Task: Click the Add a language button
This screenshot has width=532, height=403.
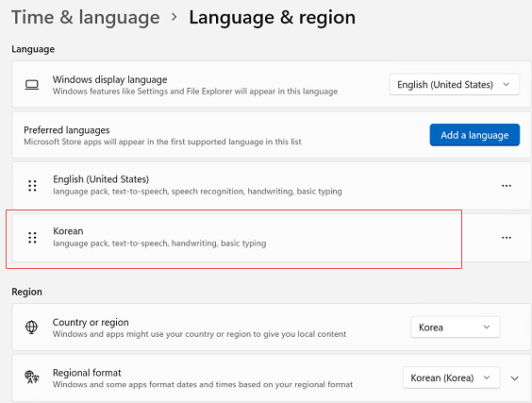Action: tap(474, 135)
